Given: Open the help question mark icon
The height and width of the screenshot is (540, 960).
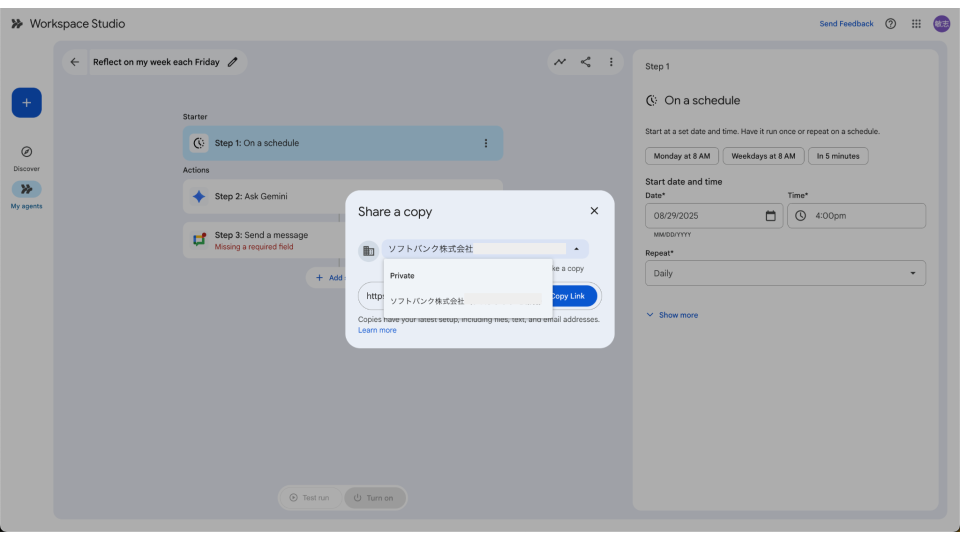Looking at the screenshot, I should point(890,24).
